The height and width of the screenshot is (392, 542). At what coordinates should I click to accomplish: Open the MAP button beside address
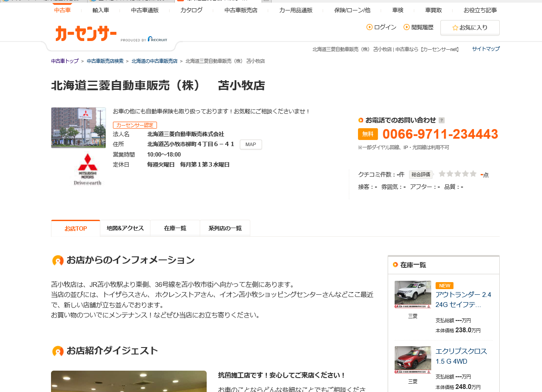pos(251,145)
